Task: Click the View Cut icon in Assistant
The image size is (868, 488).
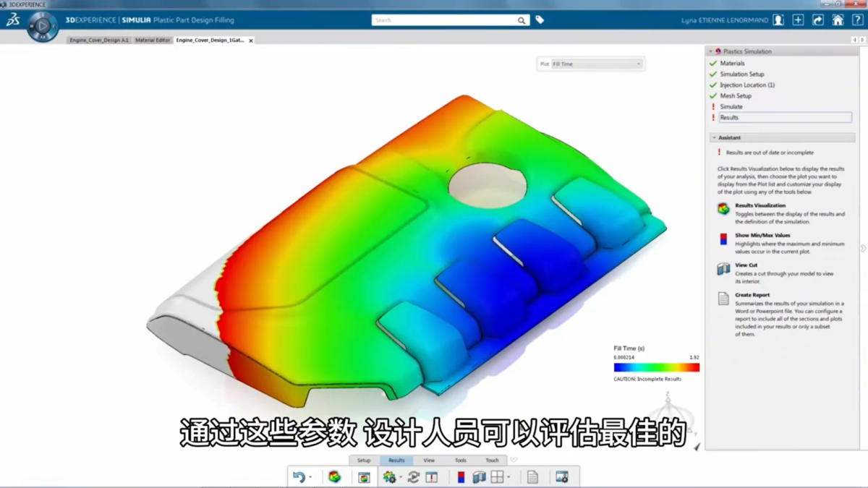Action: tap(723, 269)
